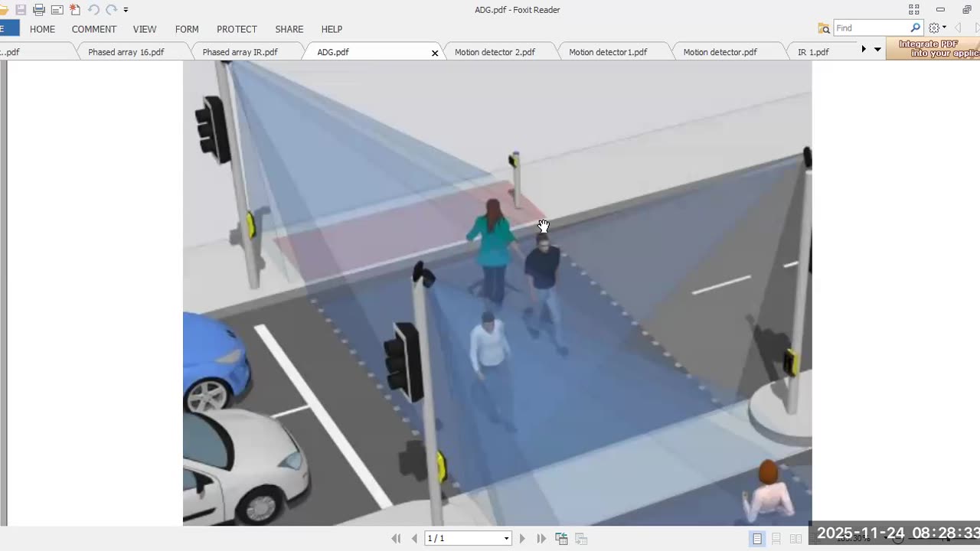Undo the last action
The height and width of the screenshot is (551, 980).
[x=93, y=10]
